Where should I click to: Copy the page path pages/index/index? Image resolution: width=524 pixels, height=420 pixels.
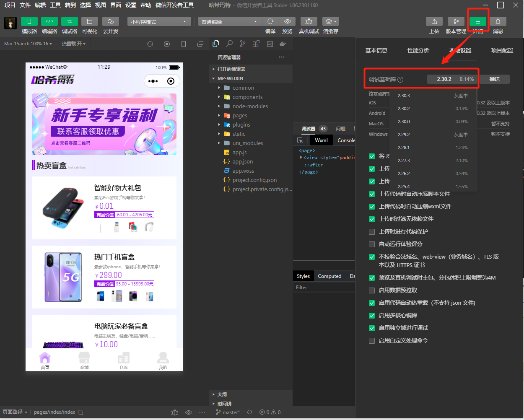81,412
